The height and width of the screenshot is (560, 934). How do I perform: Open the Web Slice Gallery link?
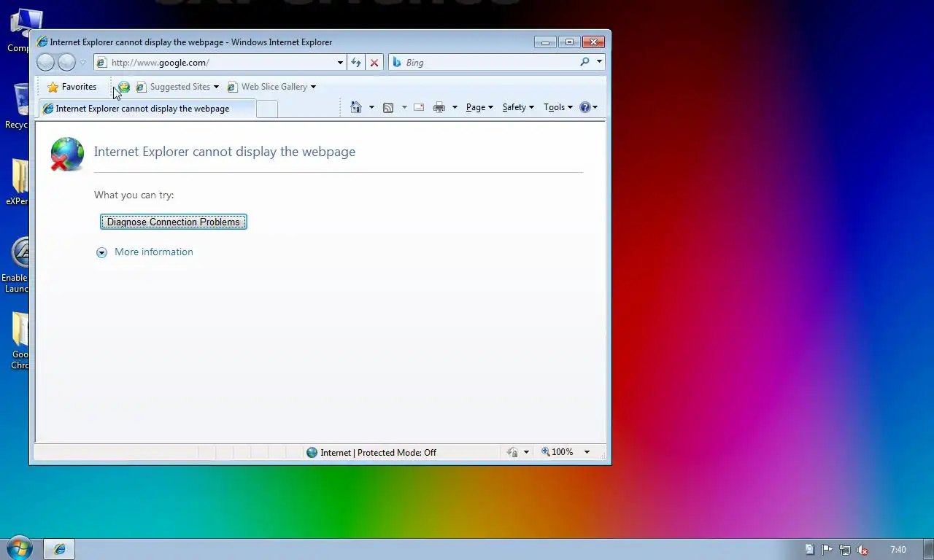271,87
